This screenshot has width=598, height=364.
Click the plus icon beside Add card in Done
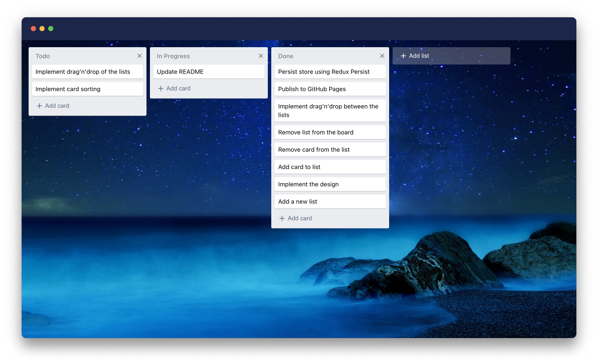point(282,218)
